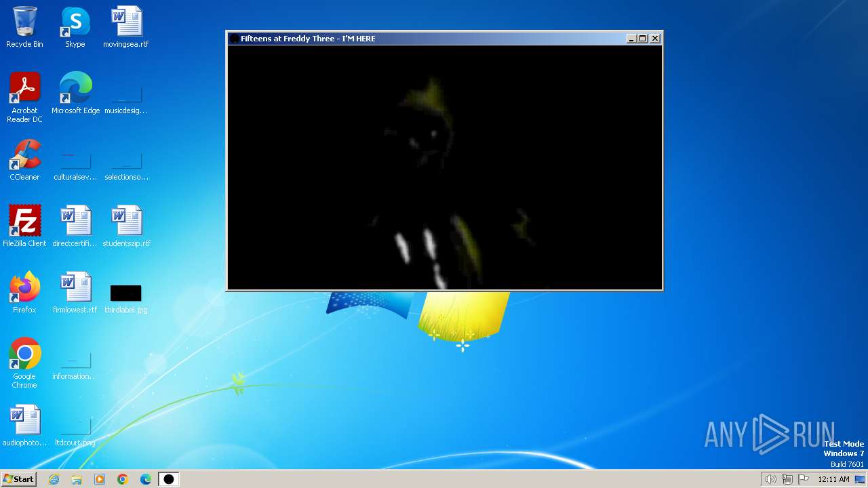Image resolution: width=868 pixels, height=488 pixels.
Task: Select the Fifteens at Freddy taskbar button
Action: click(169, 479)
